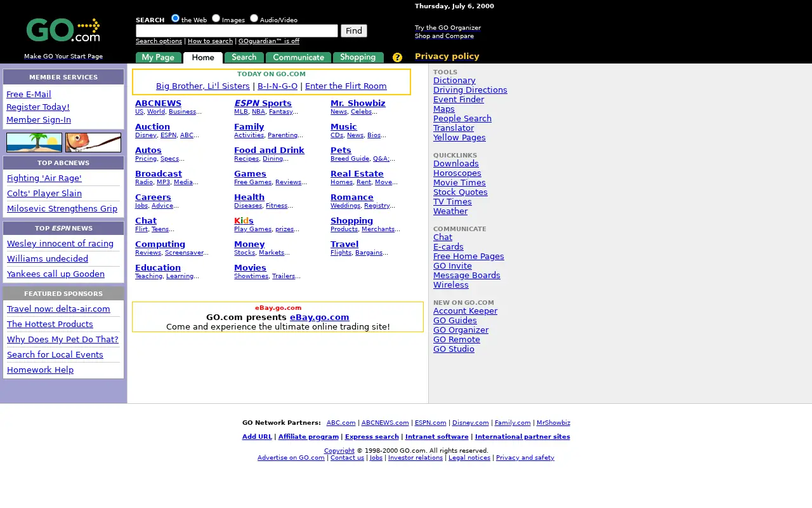The width and height of the screenshot is (812, 508).
Task: Select the Web search radio button
Action: pyautogui.click(x=176, y=18)
